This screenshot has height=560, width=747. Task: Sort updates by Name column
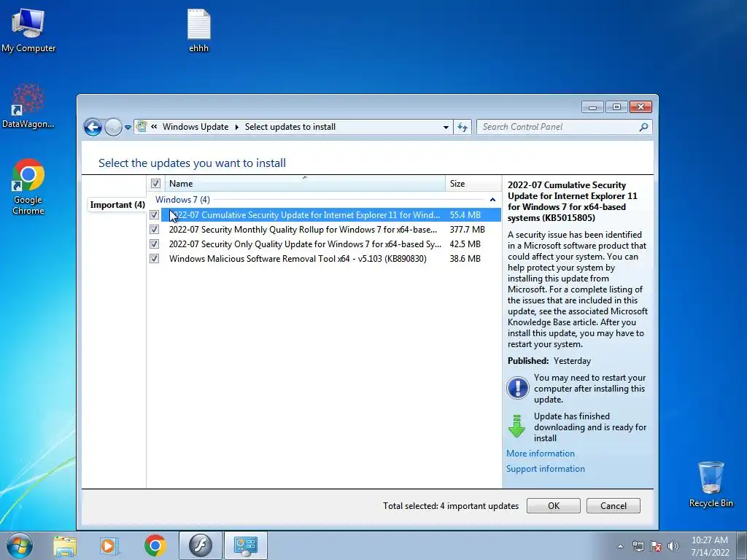pyautogui.click(x=305, y=183)
